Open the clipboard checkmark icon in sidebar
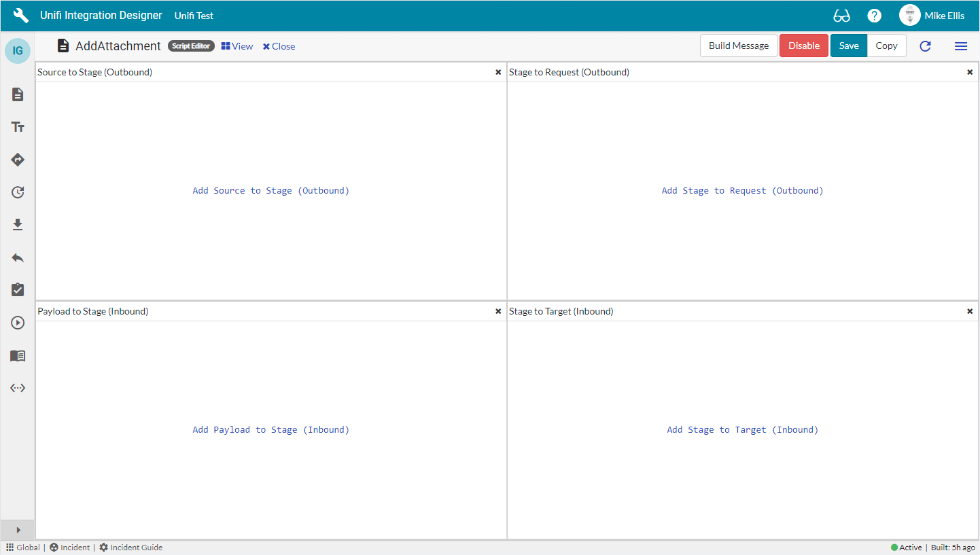Viewport: 980px width, 555px height. (x=18, y=290)
